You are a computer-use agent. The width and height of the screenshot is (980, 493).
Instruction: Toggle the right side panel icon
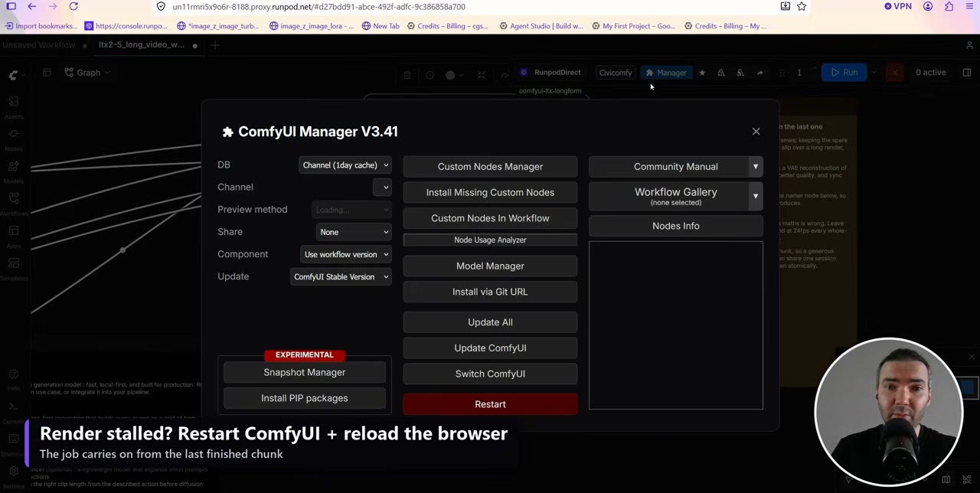point(966,73)
